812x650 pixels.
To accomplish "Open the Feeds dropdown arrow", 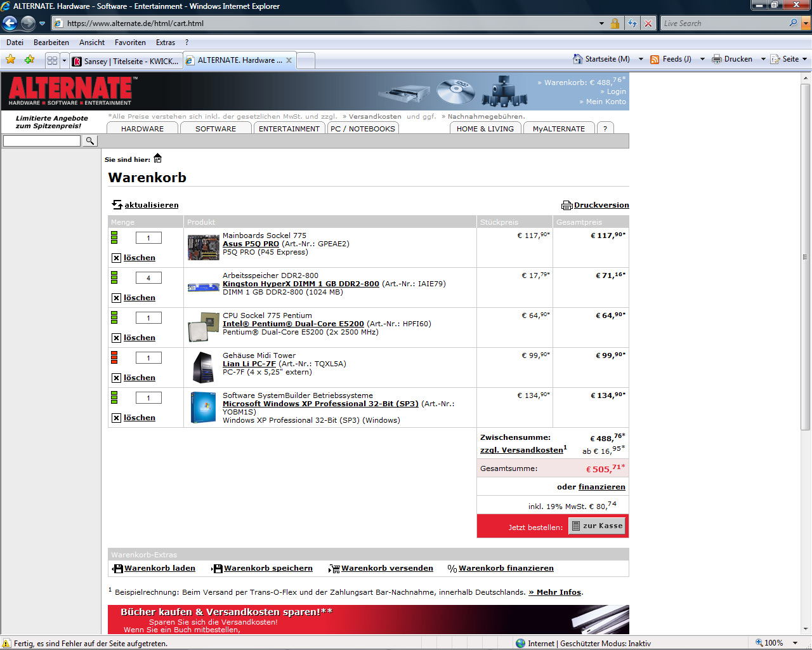I will tap(702, 59).
